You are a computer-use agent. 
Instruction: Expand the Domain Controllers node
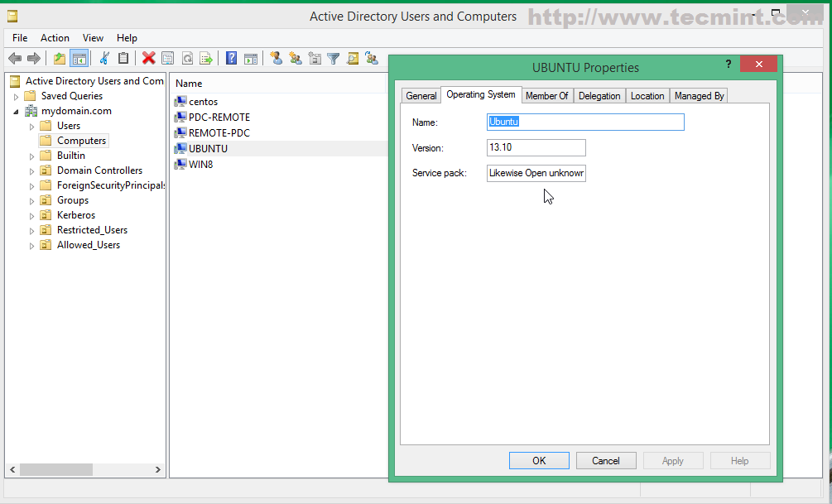(x=32, y=170)
